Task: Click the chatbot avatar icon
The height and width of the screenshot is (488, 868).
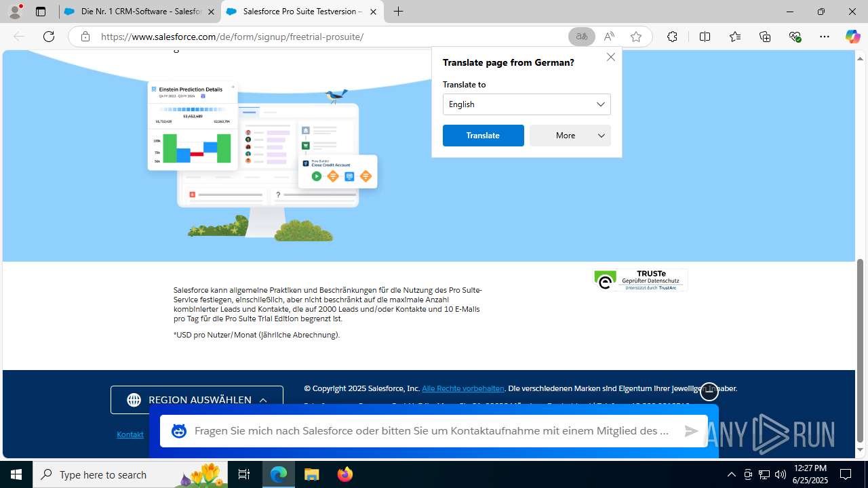Action: (178, 431)
